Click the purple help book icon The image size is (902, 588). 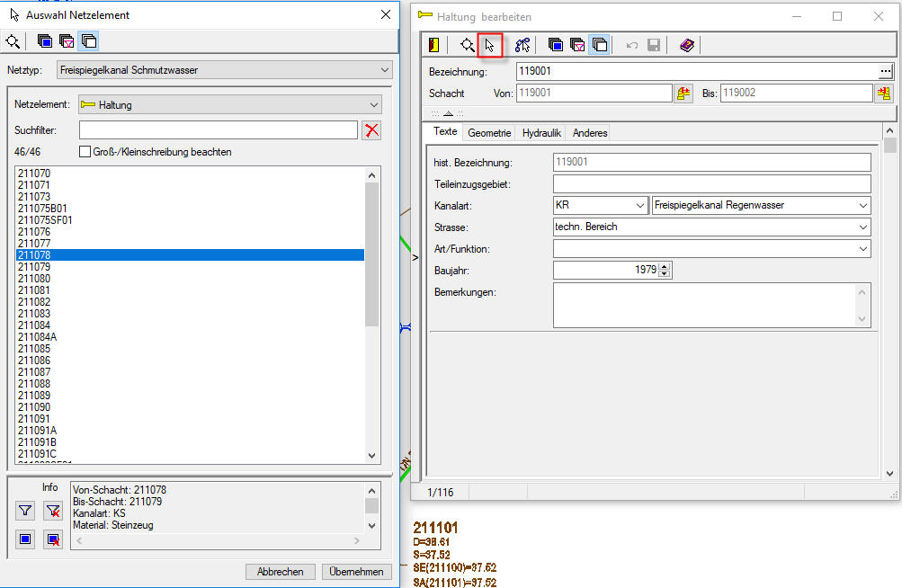coord(687,45)
